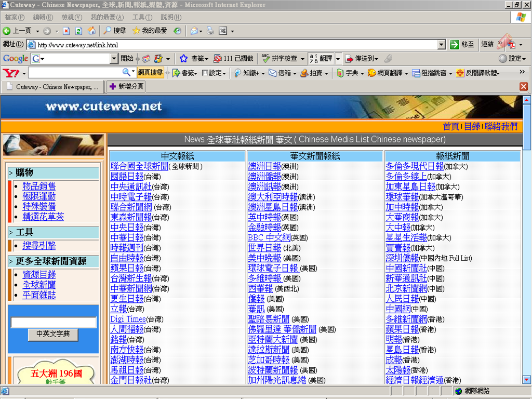Viewport: 532px width, 399px height.
Task: Click the mail envelope icon
Action: 194,31
